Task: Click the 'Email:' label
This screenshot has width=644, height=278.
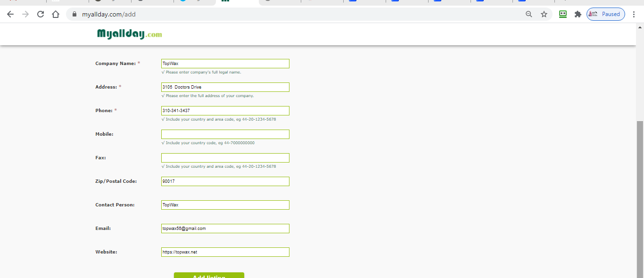Action: pyautogui.click(x=103, y=229)
